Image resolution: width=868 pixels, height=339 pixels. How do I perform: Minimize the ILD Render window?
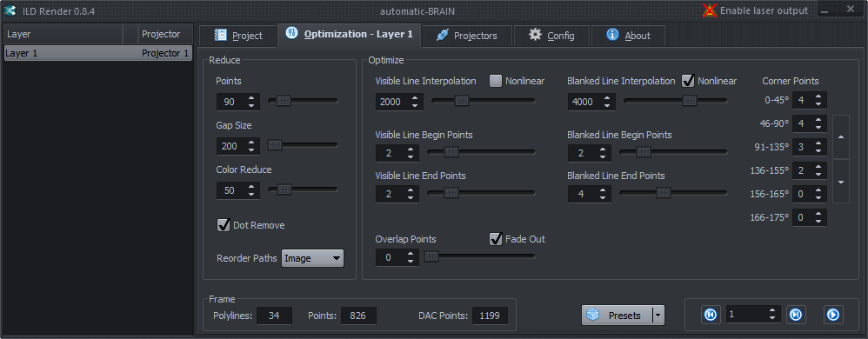pyautogui.click(x=825, y=10)
